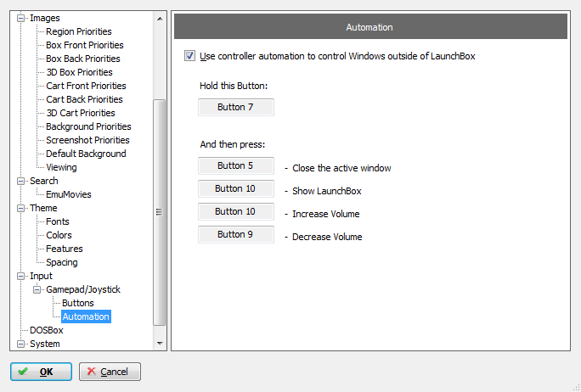Click the 'Decrease Volume' label
Viewport: 581px width, 392px height.
coord(327,237)
